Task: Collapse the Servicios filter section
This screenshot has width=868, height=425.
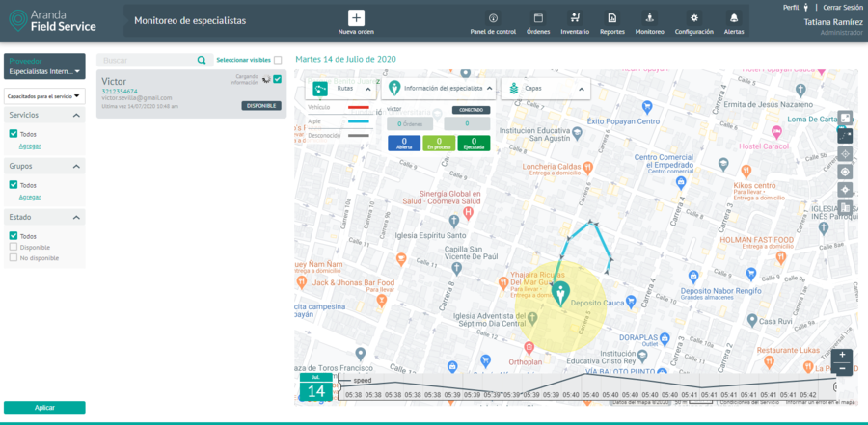Action: point(76,115)
